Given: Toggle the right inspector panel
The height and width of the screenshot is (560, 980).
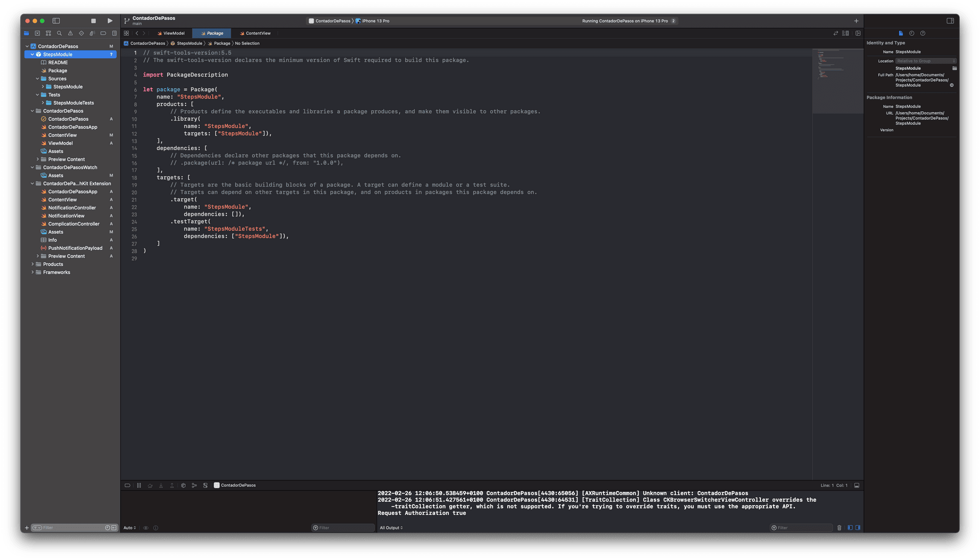Looking at the screenshot, I should 950,21.
